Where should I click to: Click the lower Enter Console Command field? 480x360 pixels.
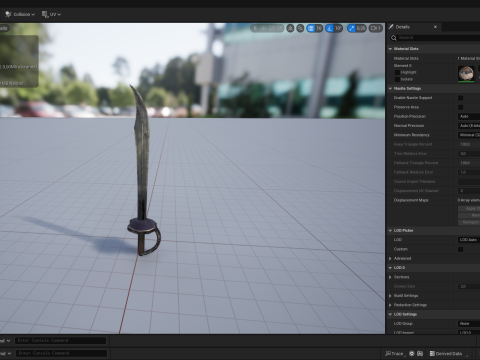(x=61, y=353)
